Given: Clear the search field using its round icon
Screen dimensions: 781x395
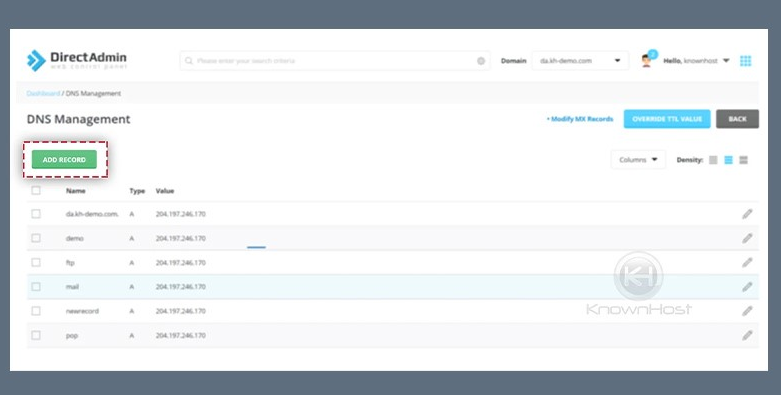Looking at the screenshot, I should coord(481,61).
